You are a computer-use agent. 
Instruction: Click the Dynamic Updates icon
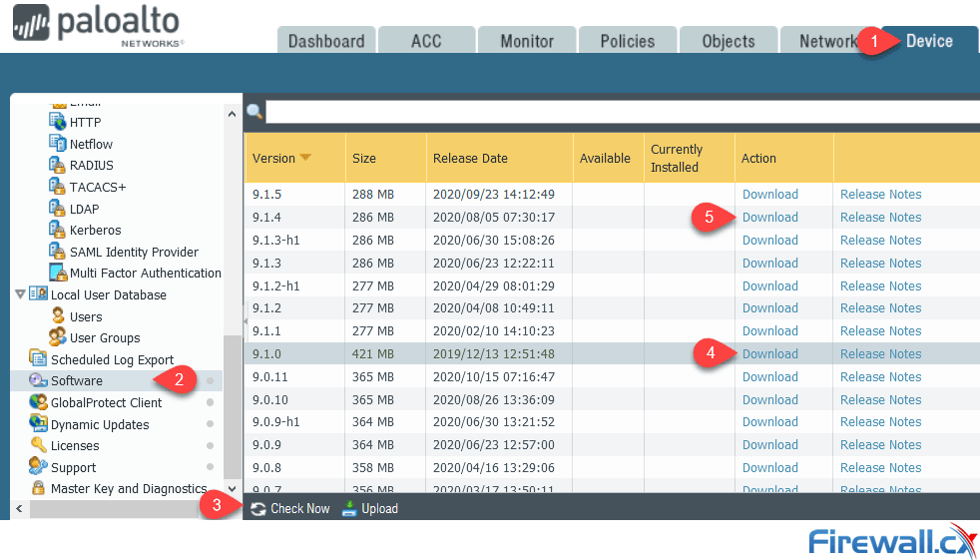click(x=38, y=424)
